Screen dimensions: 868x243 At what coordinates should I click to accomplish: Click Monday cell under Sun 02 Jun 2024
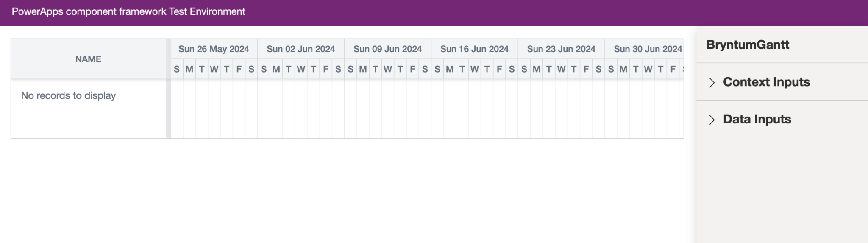(276, 69)
